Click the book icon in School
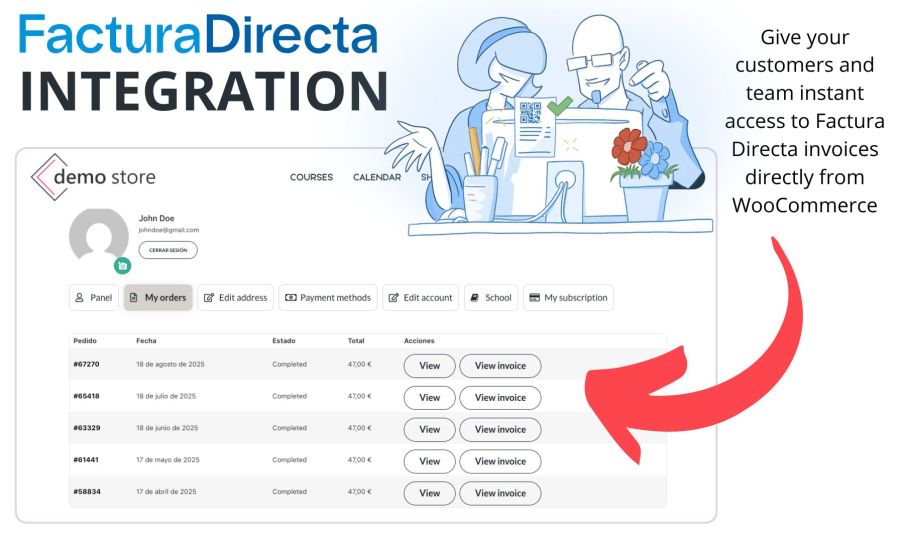This screenshot has width=900, height=552. [475, 298]
